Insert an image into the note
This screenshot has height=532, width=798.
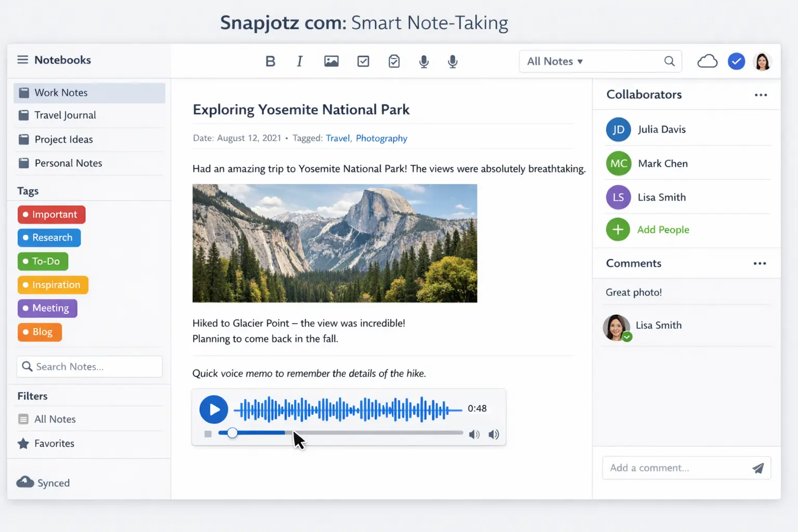[x=331, y=61]
